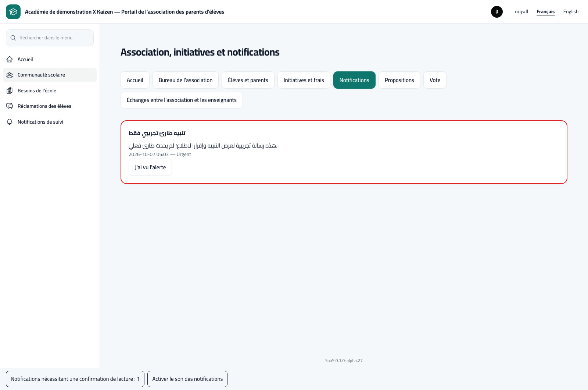Click the Arabic alert title text
This screenshot has height=390, width=588.
pos(157,133)
